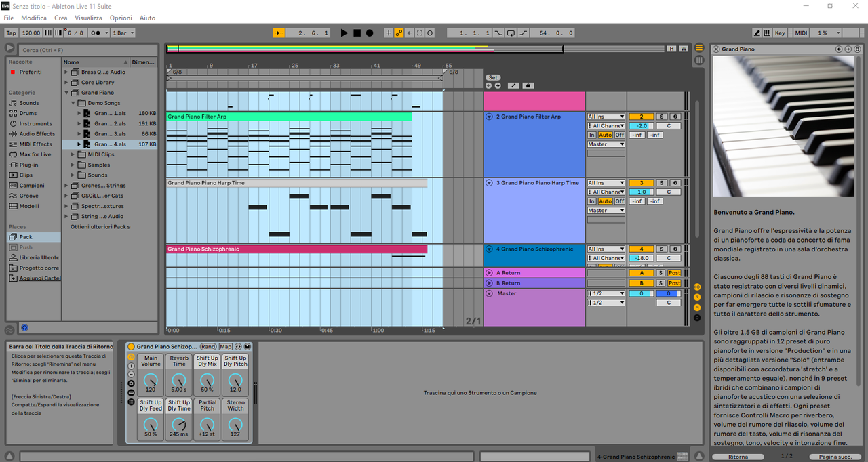Open the Visualizza menu
The height and width of the screenshot is (462, 868).
tap(88, 18)
